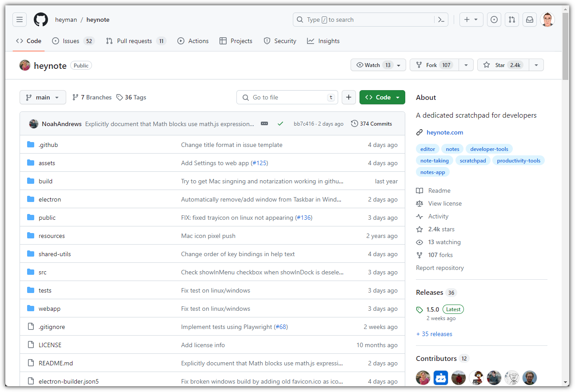Open the Star lists dropdown arrow
The width and height of the screenshot is (575, 392).
tap(536, 65)
